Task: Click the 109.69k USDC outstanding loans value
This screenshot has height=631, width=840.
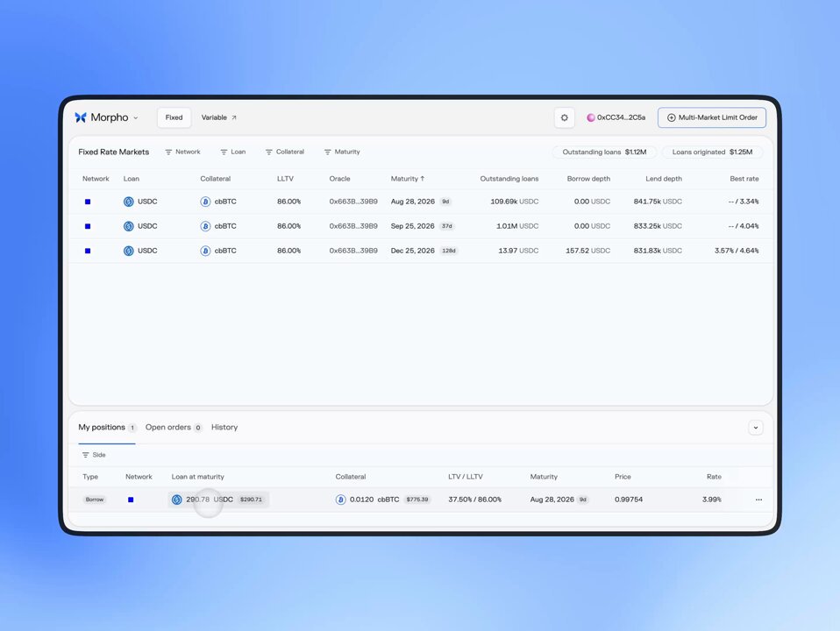Action: coord(515,202)
